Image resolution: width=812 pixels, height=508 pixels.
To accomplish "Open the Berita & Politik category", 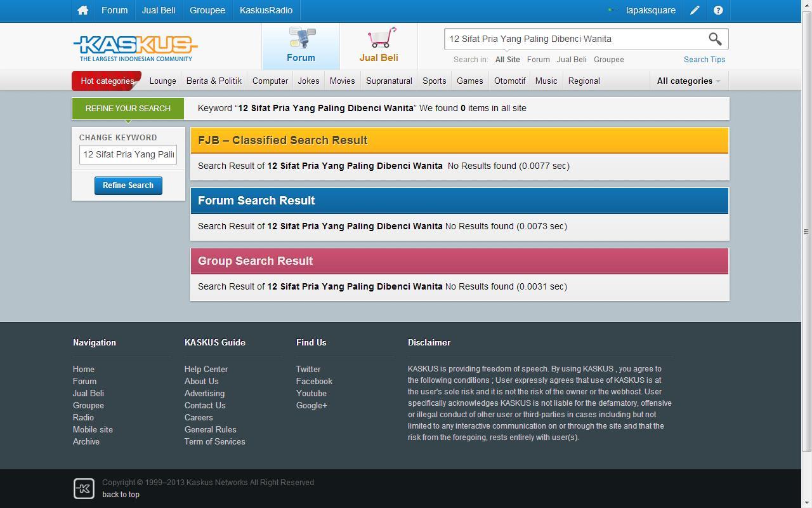I will point(214,81).
